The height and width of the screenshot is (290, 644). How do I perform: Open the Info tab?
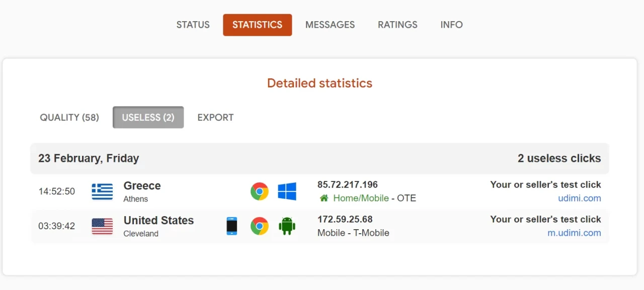click(x=451, y=25)
